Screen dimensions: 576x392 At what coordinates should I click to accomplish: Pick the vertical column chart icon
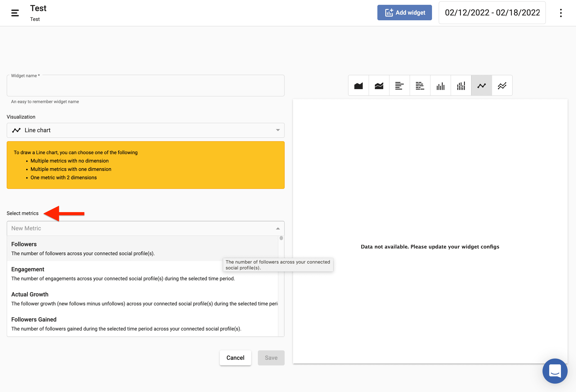click(x=440, y=86)
